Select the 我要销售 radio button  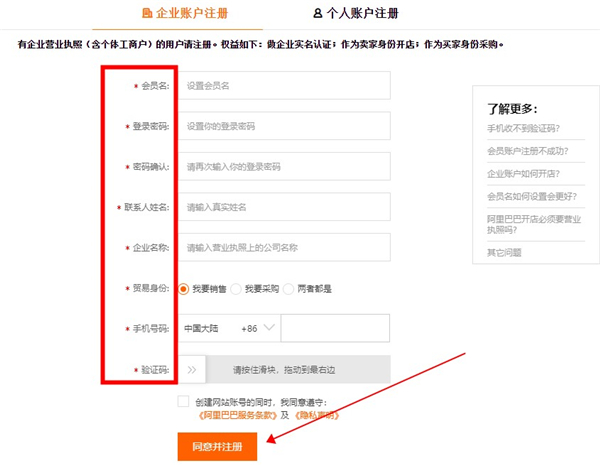[184, 289]
